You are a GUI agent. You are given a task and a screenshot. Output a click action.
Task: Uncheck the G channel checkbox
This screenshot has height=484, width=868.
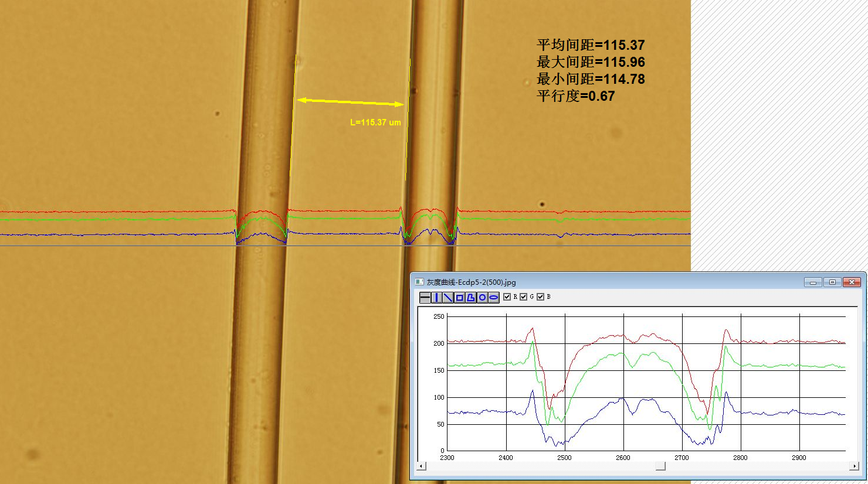[x=524, y=297]
